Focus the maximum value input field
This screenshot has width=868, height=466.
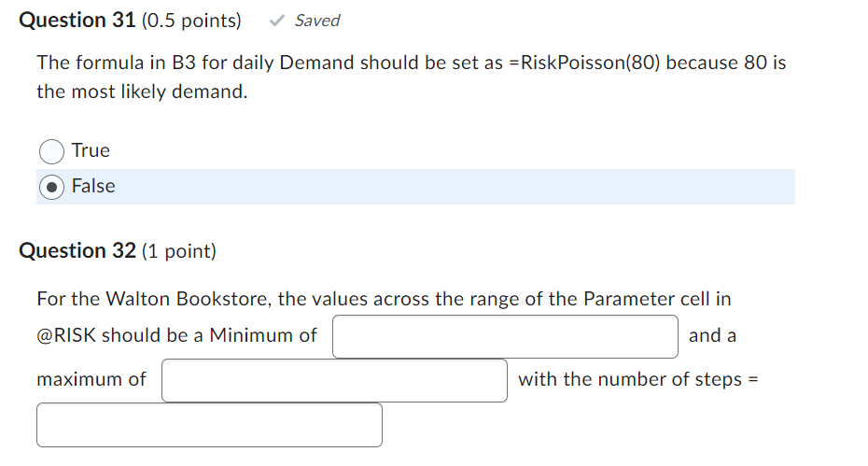[x=334, y=380]
